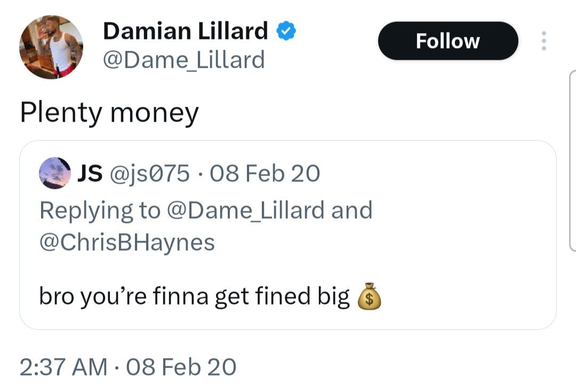Image resolution: width=576 pixels, height=392 pixels.
Task: Click the money bag emoji
Action: pyautogui.click(x=369, y=297)
